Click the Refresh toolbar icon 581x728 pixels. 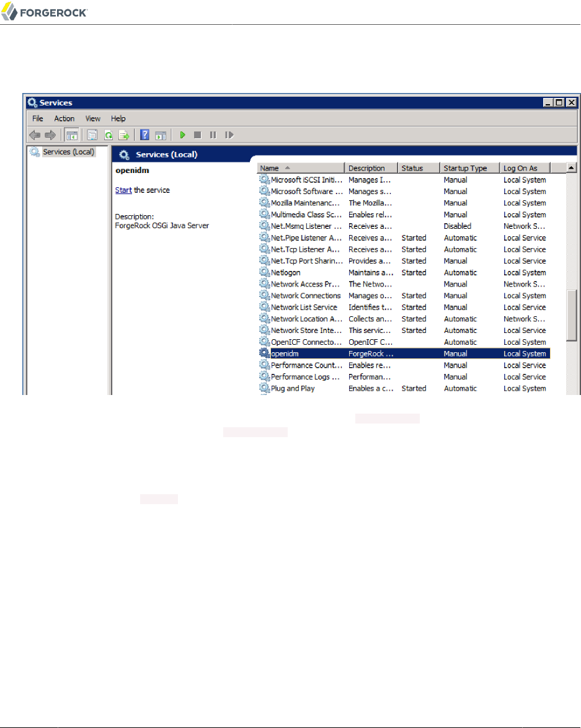click(x=109, y=135)
